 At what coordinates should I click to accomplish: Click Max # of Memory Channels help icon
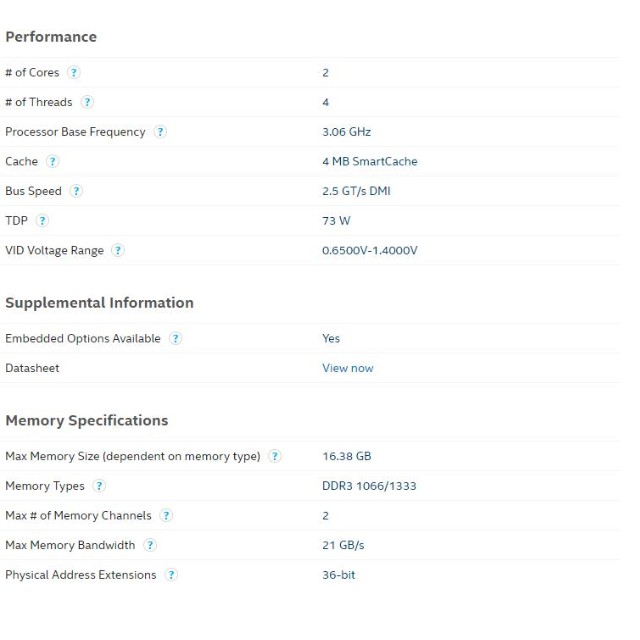pyautogui.click(x=166, y=515)
